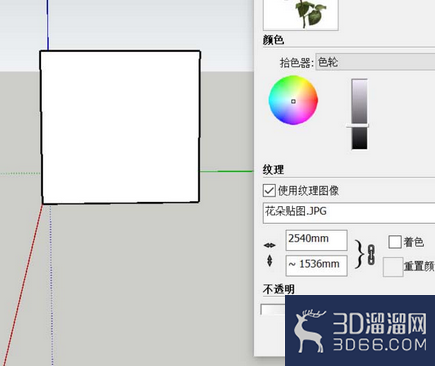
Task: Select the white square face in viewport
Action: (x=120, y=127)
